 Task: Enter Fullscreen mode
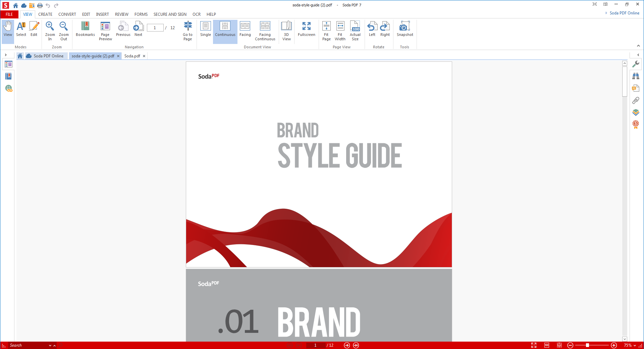pyautogui.click(x=306, y=30)
